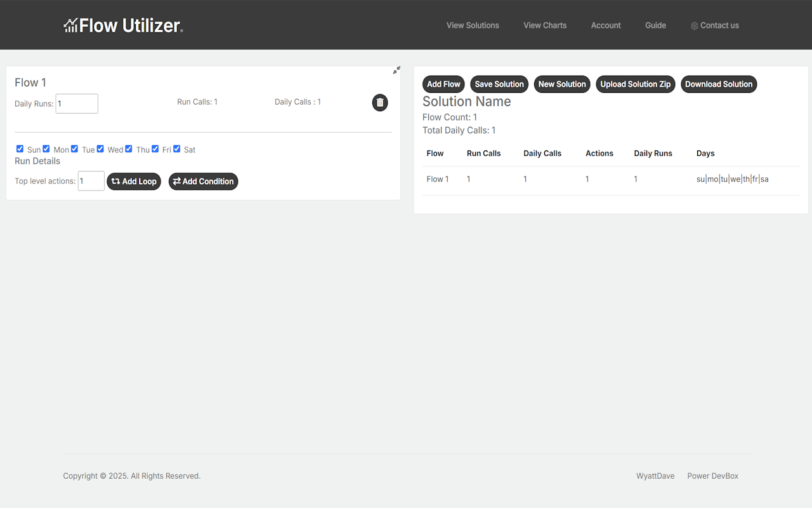Download the solution
Image resolution: width=812 pixels, height=508 pixels.
(718, 84)
